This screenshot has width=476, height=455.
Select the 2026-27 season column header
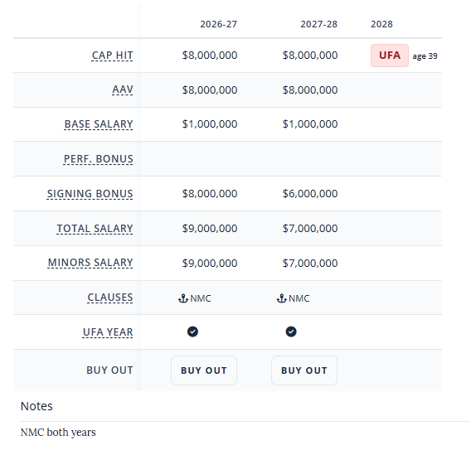coord(219,24)
